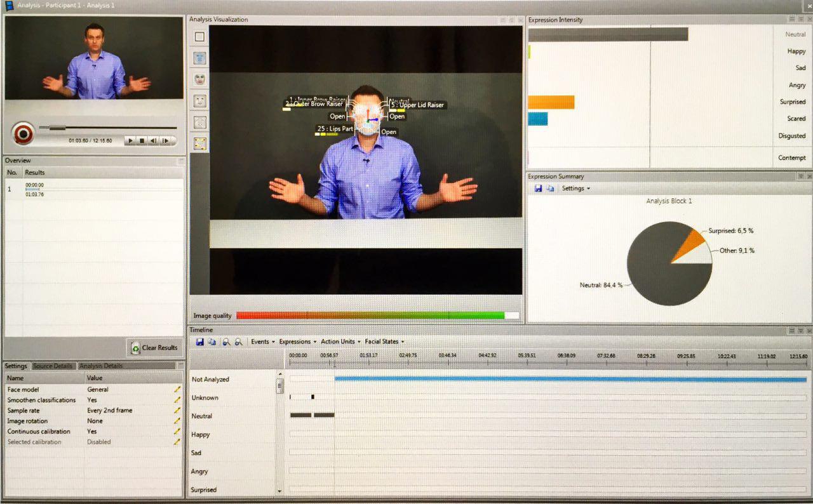
Task: Click the Neutral: 84,4 % pie label
Action: click(601, 285)
